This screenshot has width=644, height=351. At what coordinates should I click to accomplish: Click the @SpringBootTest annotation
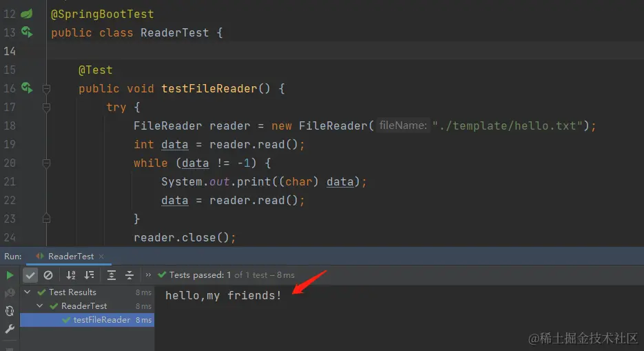point(102,14)
